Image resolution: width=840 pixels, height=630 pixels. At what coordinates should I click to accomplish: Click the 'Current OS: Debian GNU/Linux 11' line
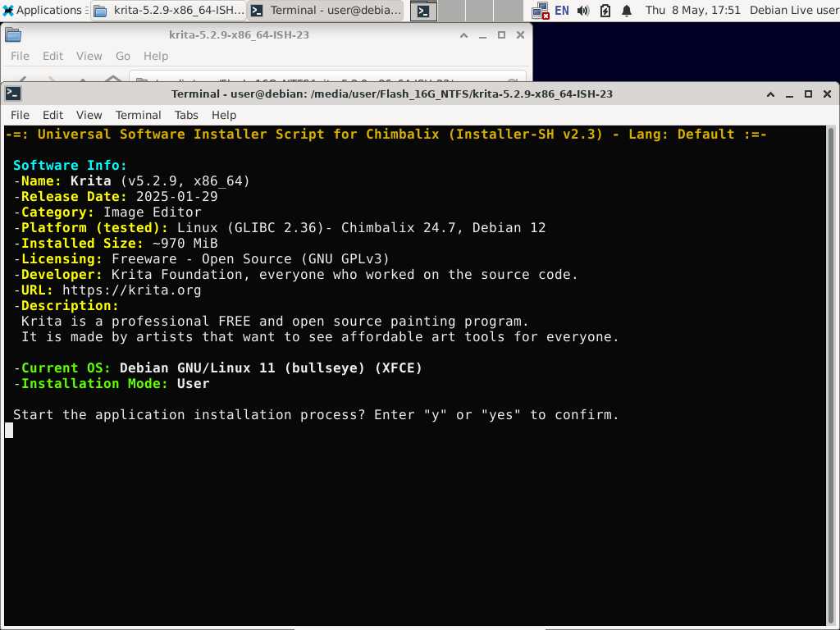point(217,368)
